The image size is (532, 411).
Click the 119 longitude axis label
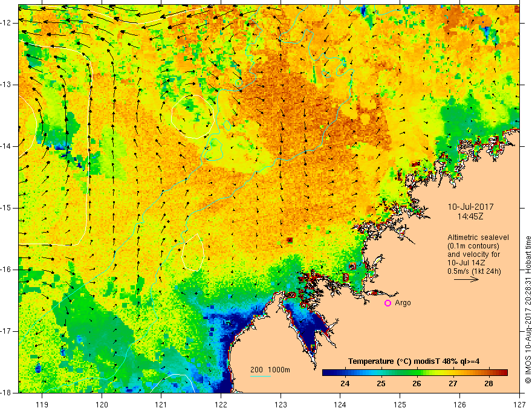click(42, 404)
